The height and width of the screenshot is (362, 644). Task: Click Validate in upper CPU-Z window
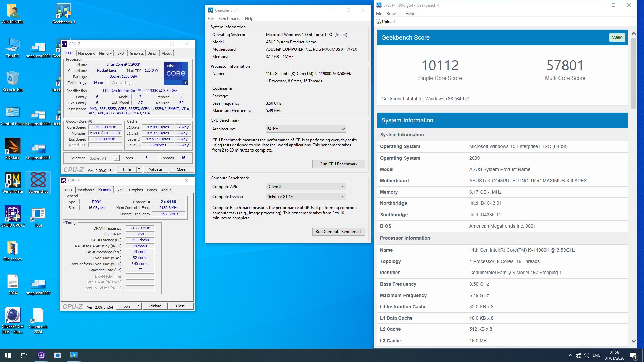tap(155, 169)
